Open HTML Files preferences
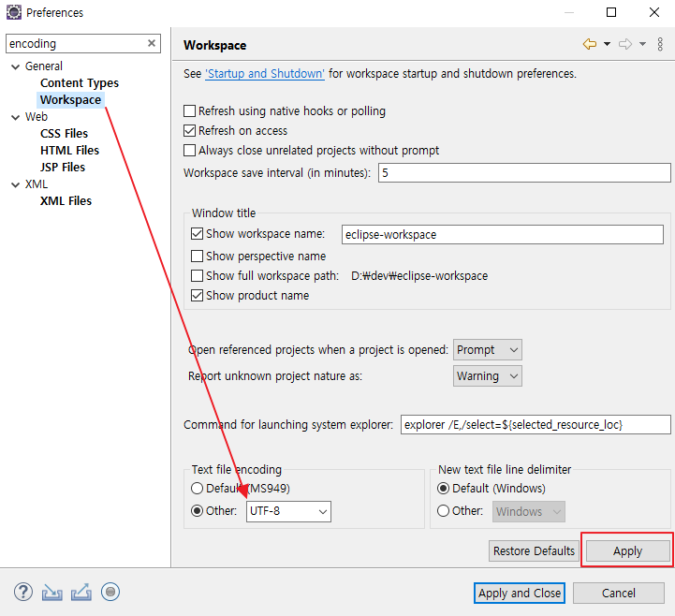The height and width of the screenshot is (616, 675). (69, 150)
